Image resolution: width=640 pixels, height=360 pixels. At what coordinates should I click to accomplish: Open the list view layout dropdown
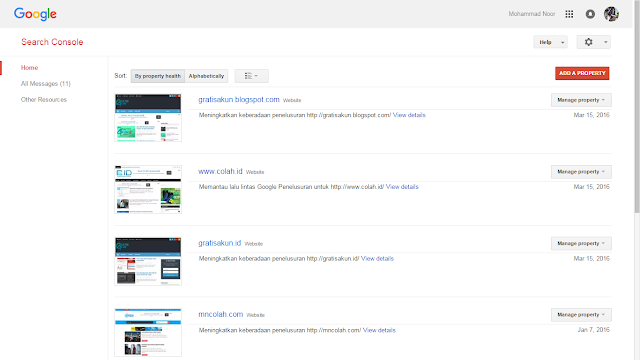(x=251, y=76)
